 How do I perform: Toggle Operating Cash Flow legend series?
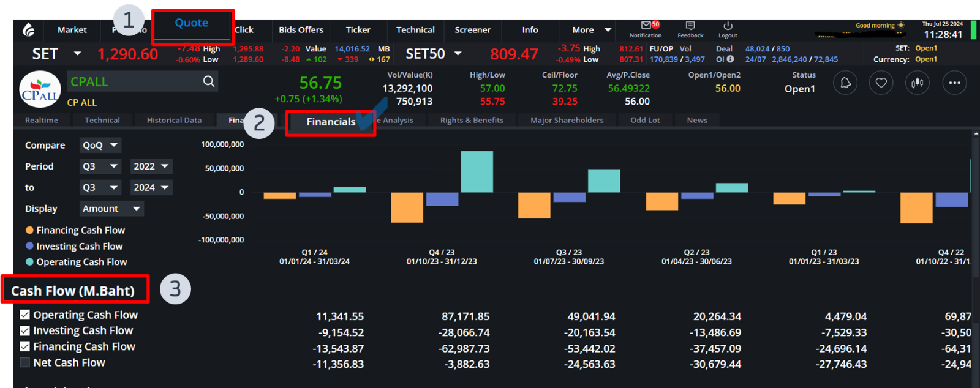(x=77, y=262)
